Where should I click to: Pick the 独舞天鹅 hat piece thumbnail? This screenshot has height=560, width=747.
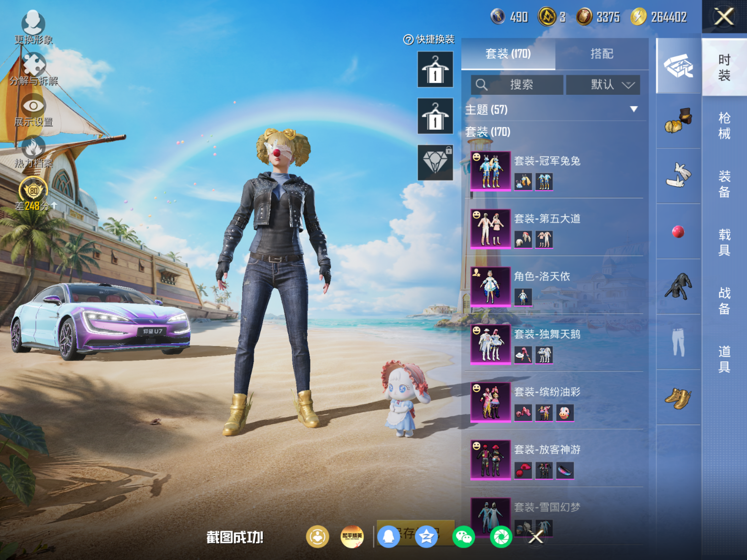click(x=523, y=355)
